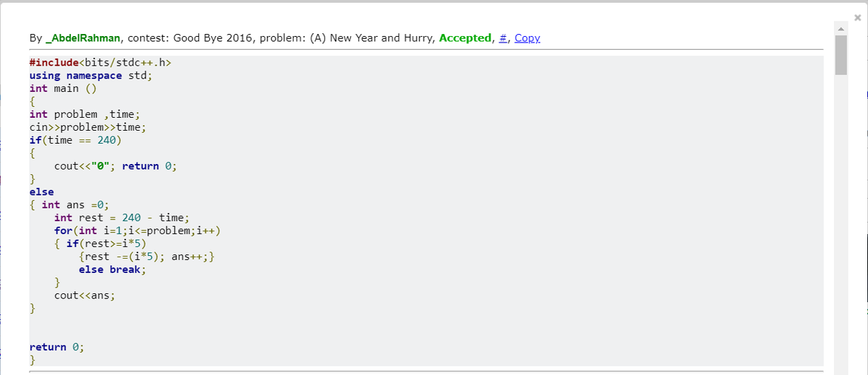Click the 'if(rest>=i*5)' line
Viewport: 868px width, 375px height.
click(x=106, y=244)
